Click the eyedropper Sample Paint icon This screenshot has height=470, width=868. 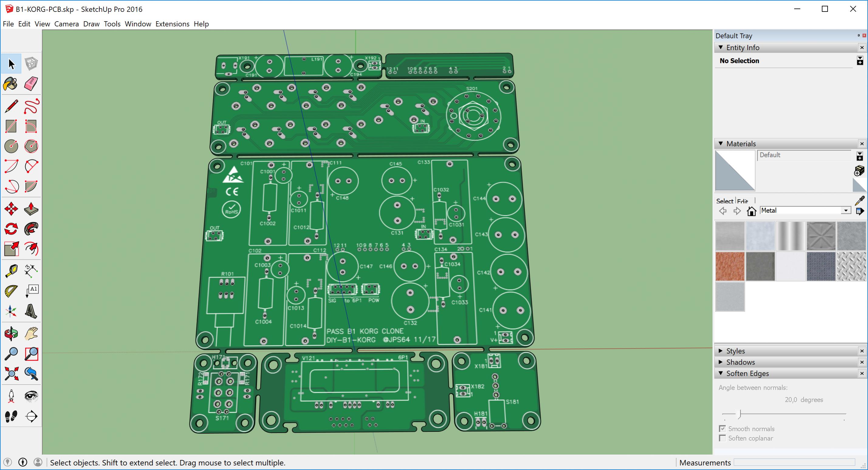(x=859, y=201)
